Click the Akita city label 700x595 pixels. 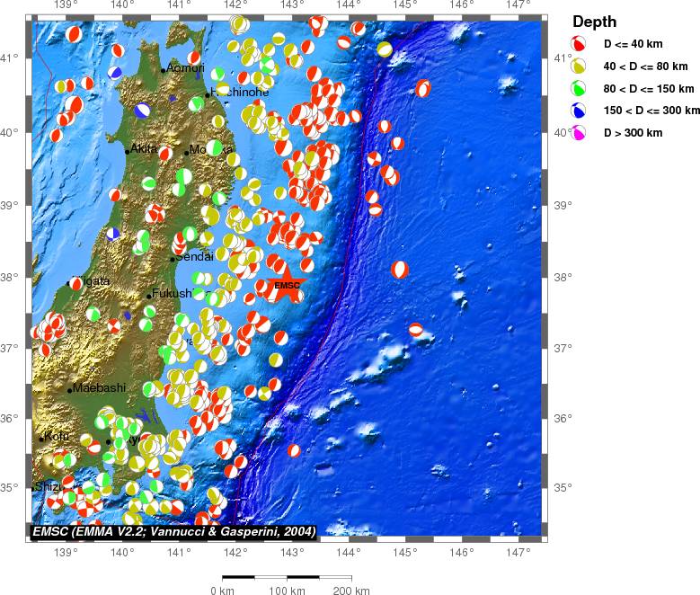(144, 148)
